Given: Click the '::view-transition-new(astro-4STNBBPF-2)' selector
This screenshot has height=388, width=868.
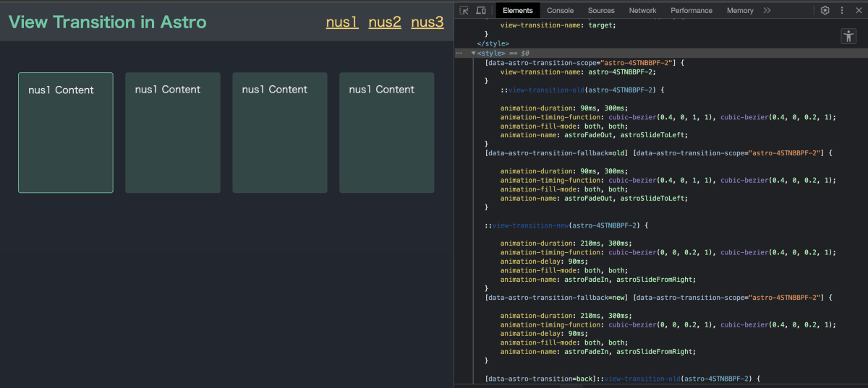Looking at the screenshot, I should 566,225.
